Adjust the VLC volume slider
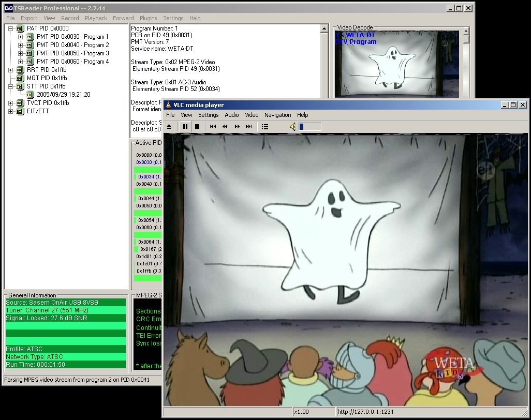531x420 pixels. coord(310,127)
